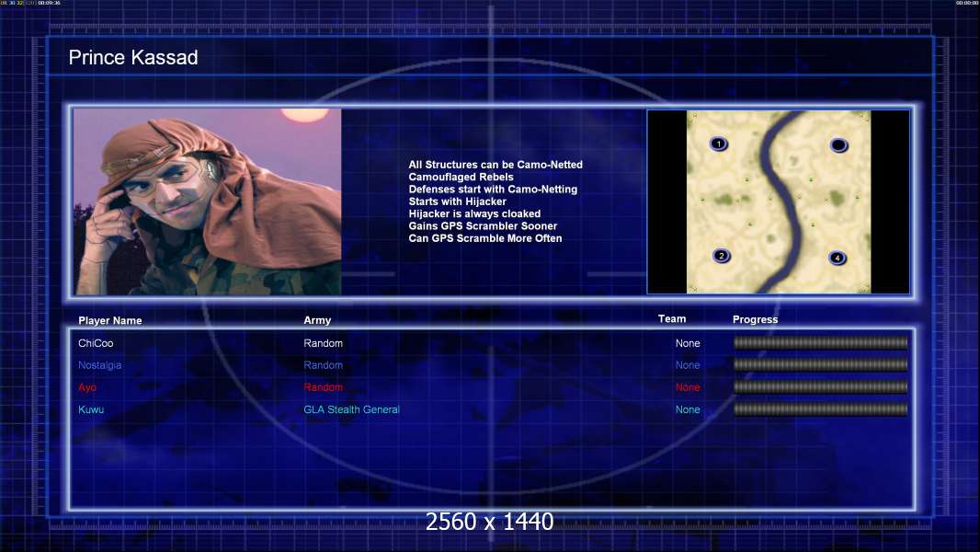The height and width of the screenshot is (552, 980).
Task: Click the Player Name column header
Action: (110, 321)
